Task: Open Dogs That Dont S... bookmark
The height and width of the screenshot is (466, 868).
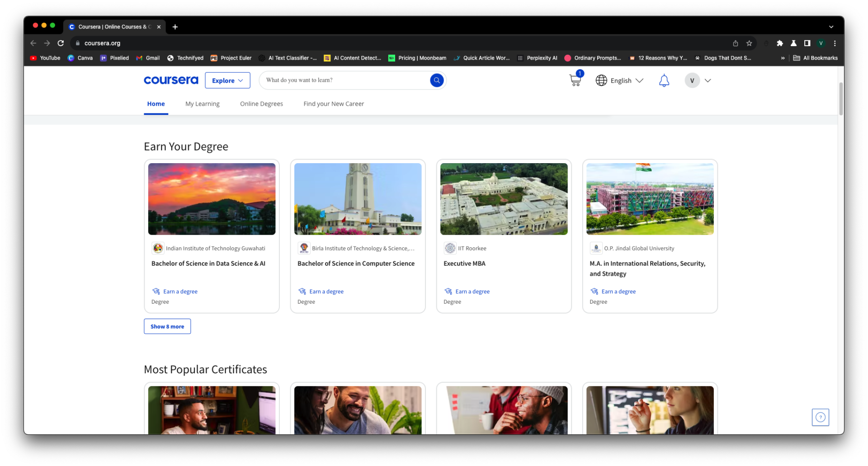Action: click(x=723, y=58)
